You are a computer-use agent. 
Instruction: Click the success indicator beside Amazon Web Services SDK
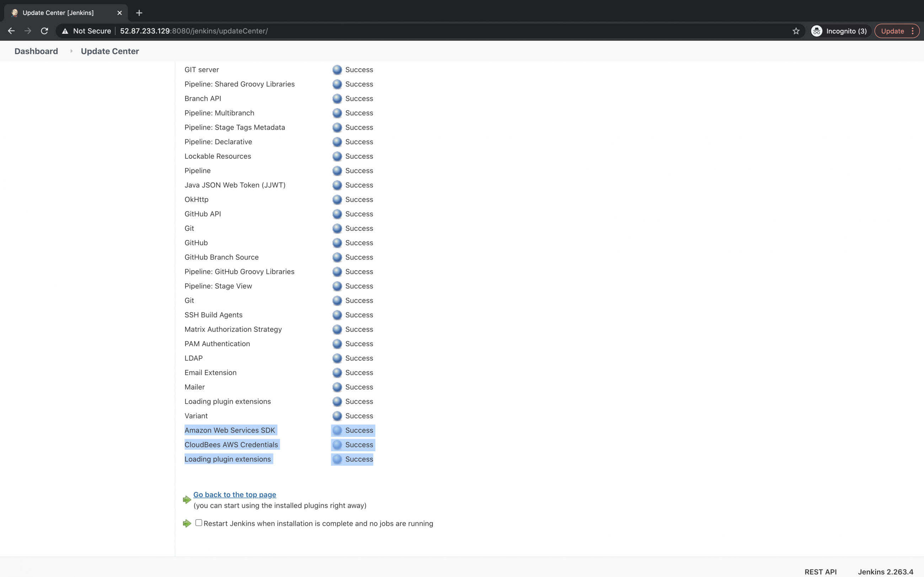click(x=337, y=430)
